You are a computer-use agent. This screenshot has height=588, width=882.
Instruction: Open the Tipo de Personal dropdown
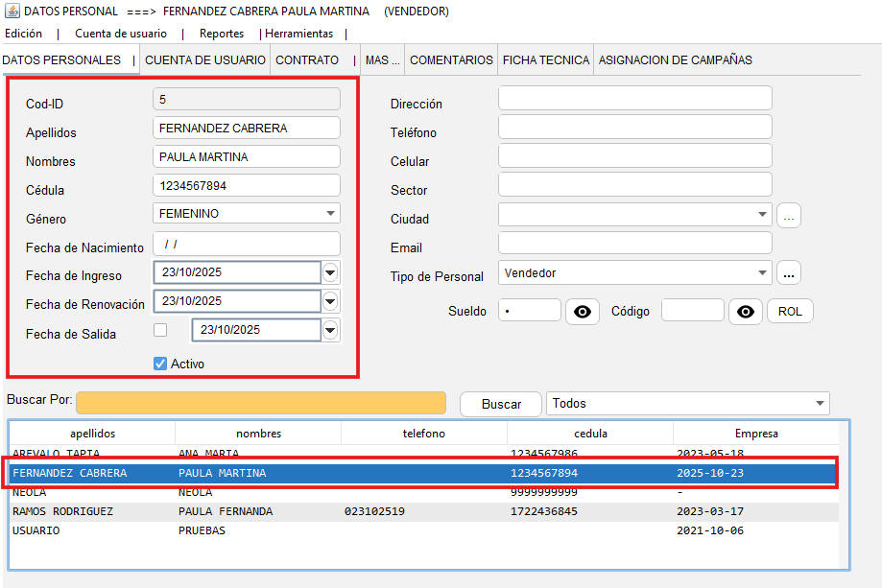(x=762, y=273)
